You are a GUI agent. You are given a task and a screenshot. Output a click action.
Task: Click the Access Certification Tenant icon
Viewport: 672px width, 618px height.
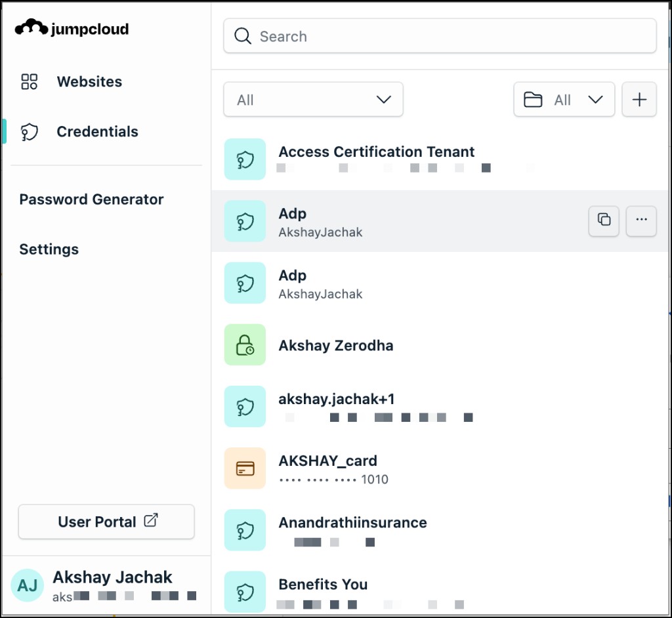tap(245, 159)
